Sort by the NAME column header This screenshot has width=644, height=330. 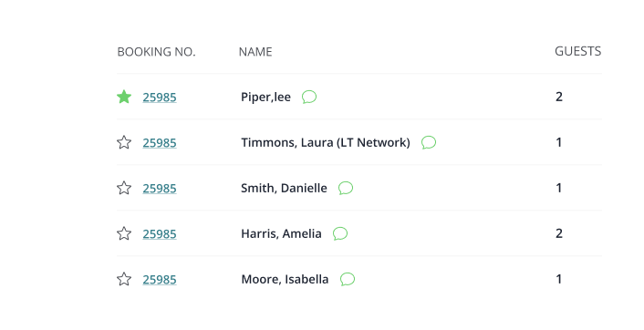[x=255, y=52]
